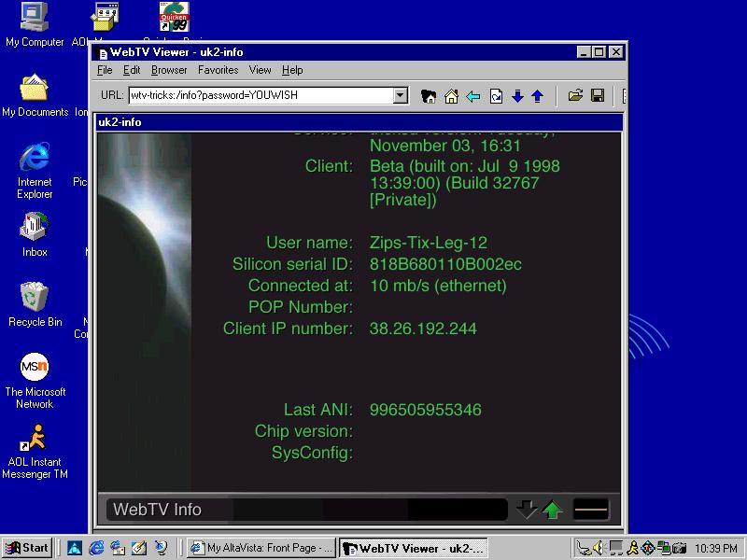This screenshot has width=747, height=560.
Task: Click the WebTV Viewer taskbar button
Action: pyautogui.click(x=414, y=548)
